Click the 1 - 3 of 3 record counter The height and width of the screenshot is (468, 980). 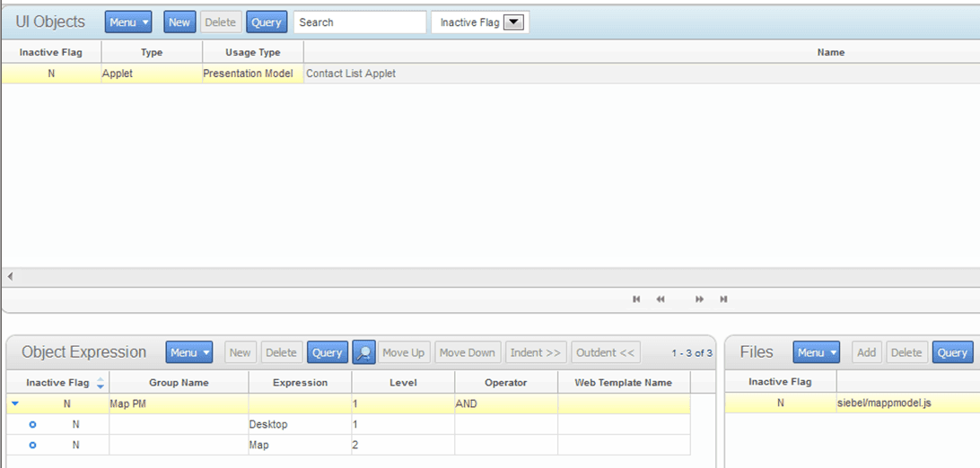tap(692, 353)
